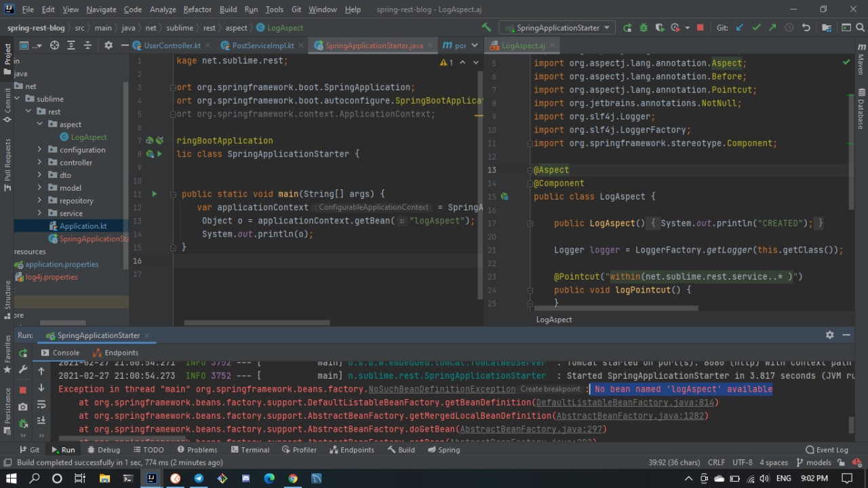Switch to the UserController.kt editor tab
Viewport: 868px width, 488px height.
tap(172, 45)
